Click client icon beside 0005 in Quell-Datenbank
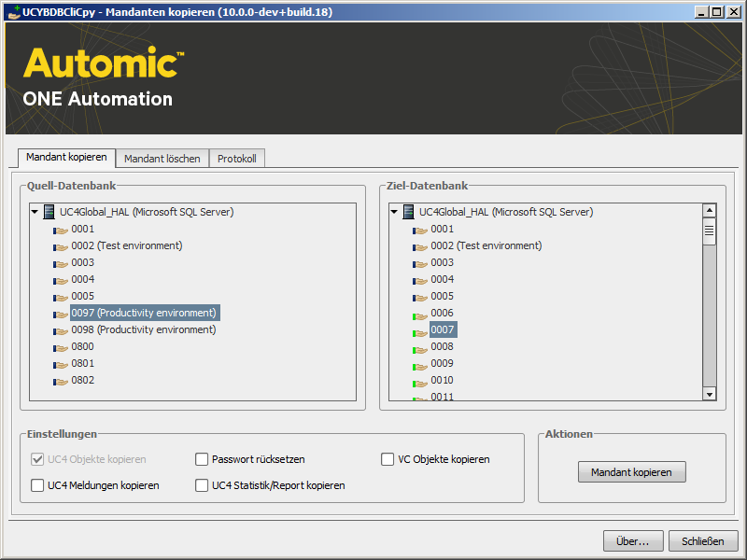This screenshot has width=747, height=560. (61, 298)
